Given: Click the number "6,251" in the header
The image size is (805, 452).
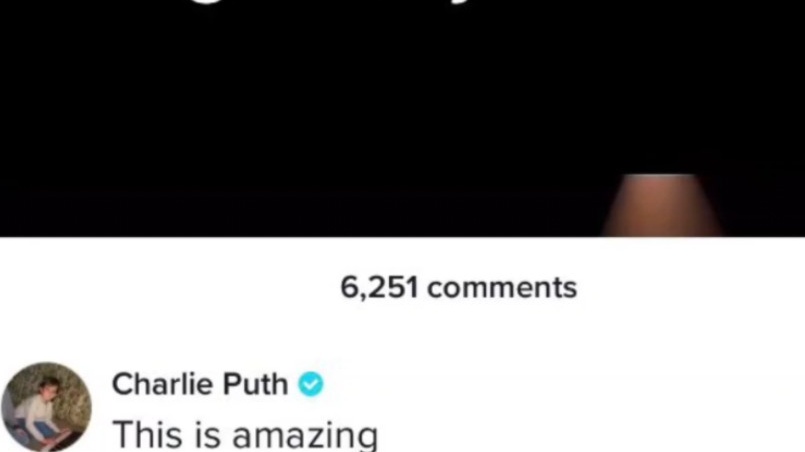Looking at the screenshot, I should click(379, 287).
